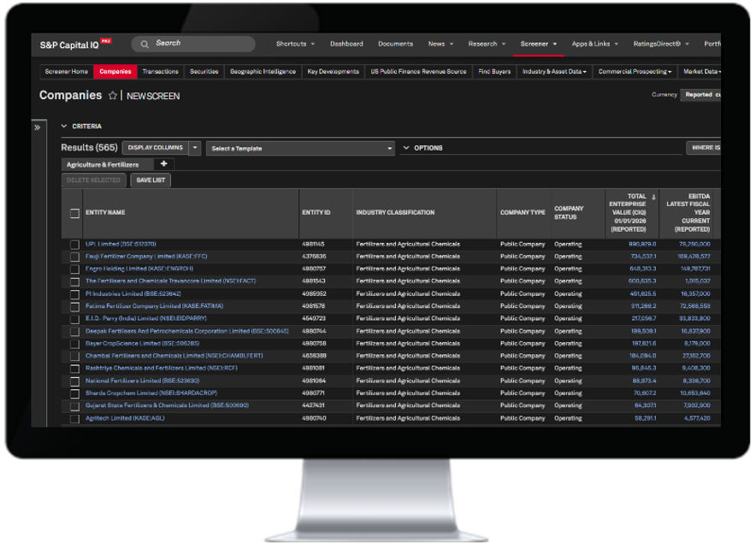The height and width of the screenshot is (550, 756).
Task: Open Gujarat State Fertilizers & Chemicals link
Action: tap(167, 406)
